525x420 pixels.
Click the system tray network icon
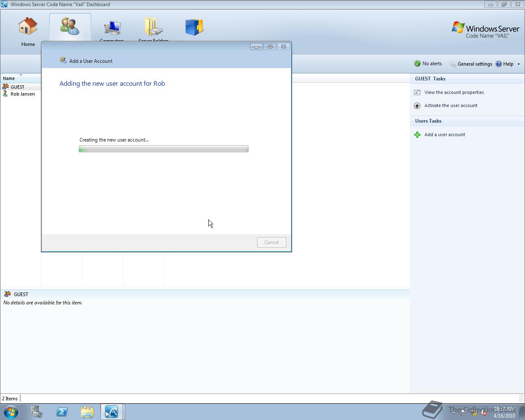[474, 413]
